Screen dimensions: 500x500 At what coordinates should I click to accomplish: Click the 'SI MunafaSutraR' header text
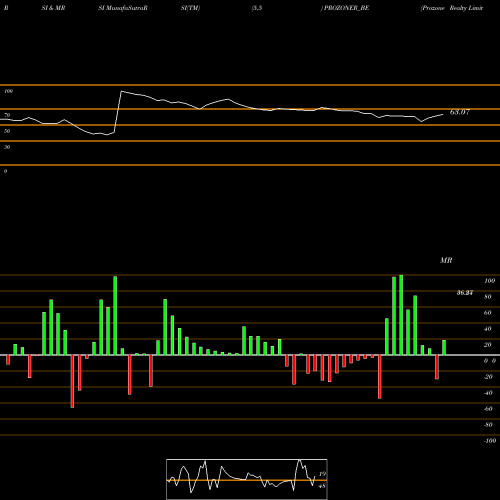point(123,8)
